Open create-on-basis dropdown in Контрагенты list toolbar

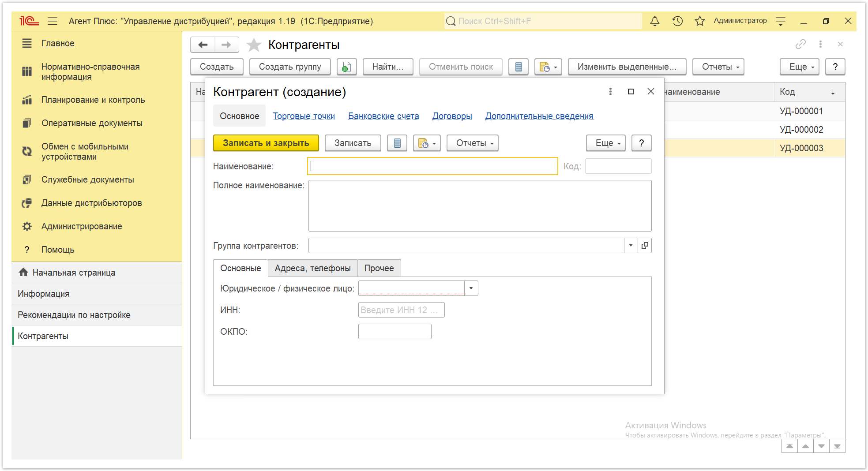pyautogui.click(x=548, y=67)
